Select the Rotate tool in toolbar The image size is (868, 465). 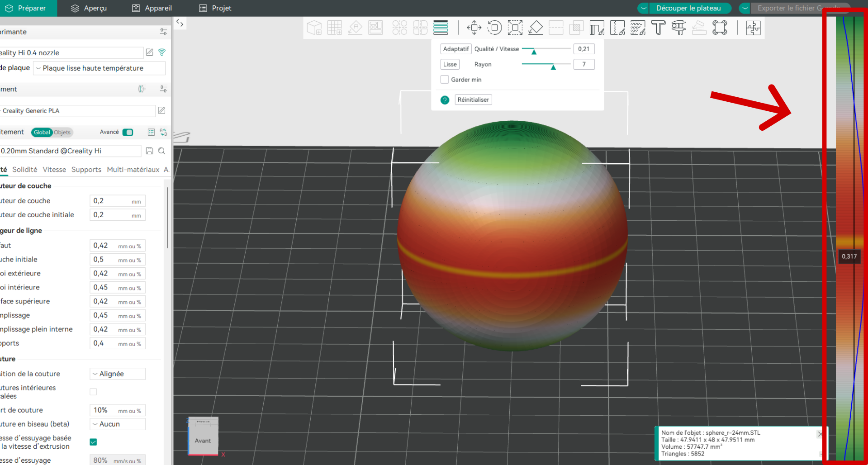[x=494, y=28]
